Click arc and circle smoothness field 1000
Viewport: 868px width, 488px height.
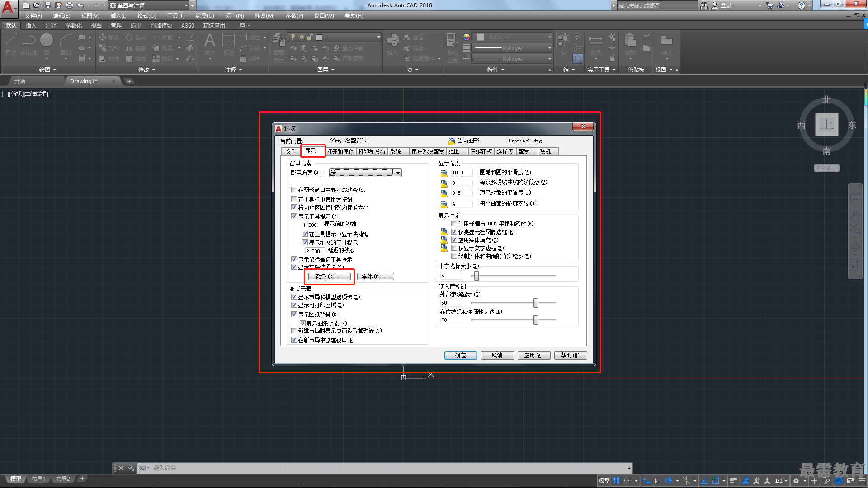click(462, 173)
